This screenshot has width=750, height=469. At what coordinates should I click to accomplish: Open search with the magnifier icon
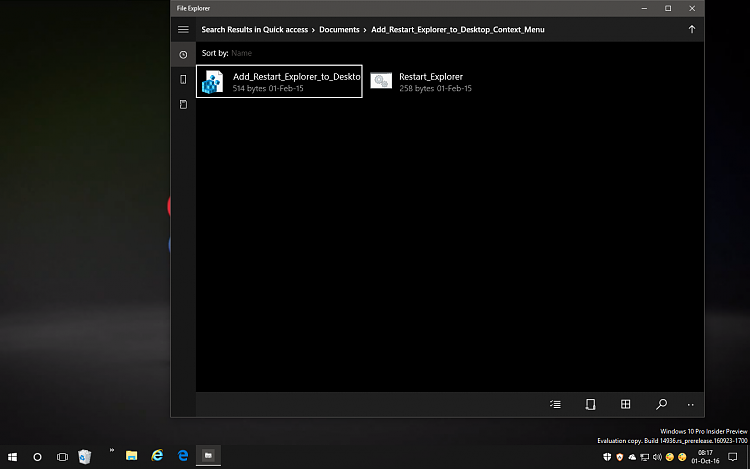661,404
